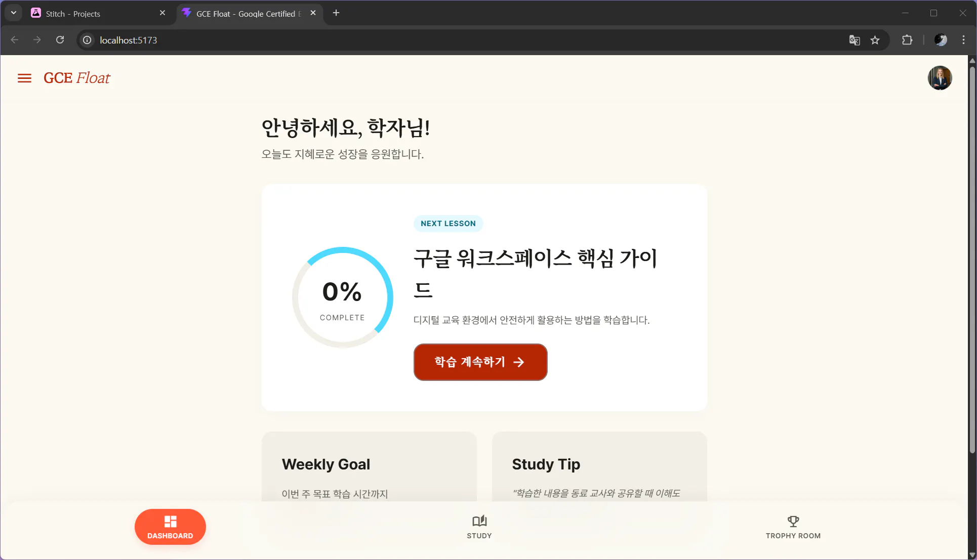This screenshot has width=977, height=560.
Task: Click the text 이번 주 목표 학습 시간까지
Action: tap(335, 494)
